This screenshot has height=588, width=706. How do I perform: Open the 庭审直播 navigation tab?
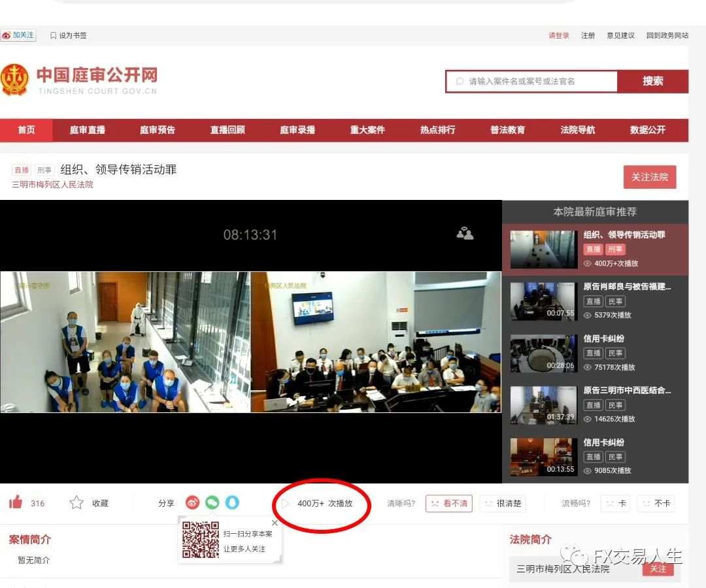87,130
